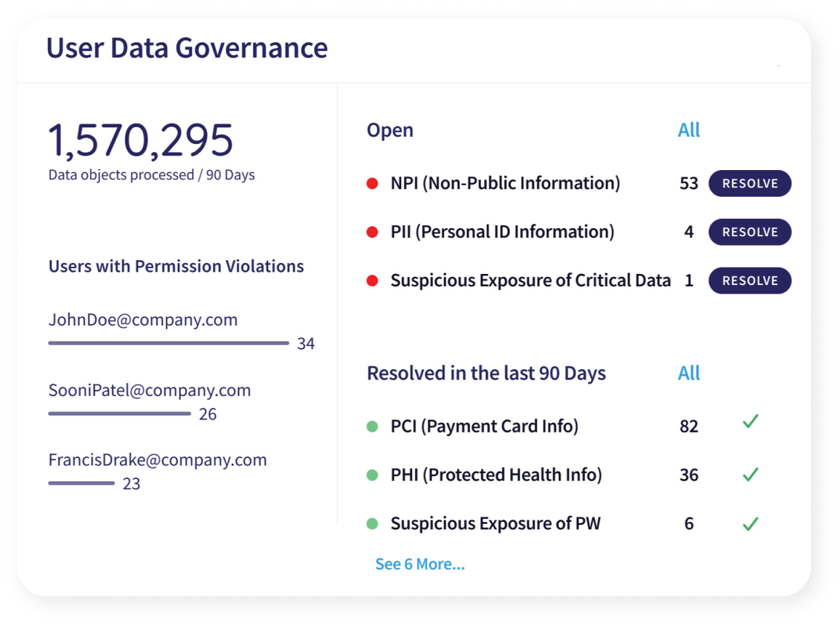View All resolved in last 90 days
The width and height of the screenshot is (840, 625).
point(689,373)
